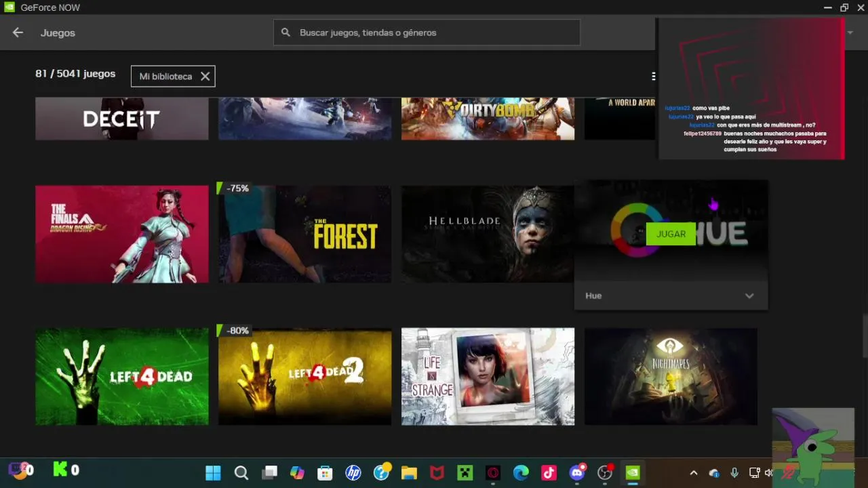
Task: Go back with the arrow next to Juegos
Action: [x=18, y=33]
